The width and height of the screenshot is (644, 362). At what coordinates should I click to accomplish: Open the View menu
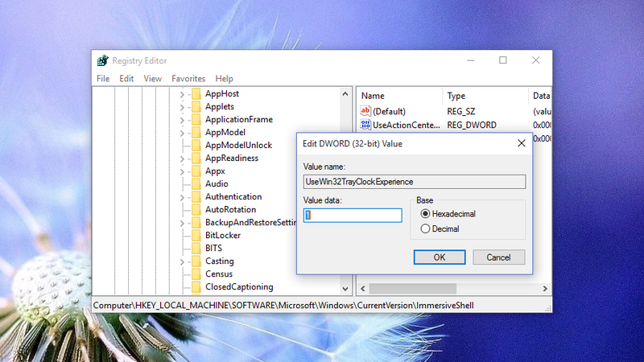point(152,78)
